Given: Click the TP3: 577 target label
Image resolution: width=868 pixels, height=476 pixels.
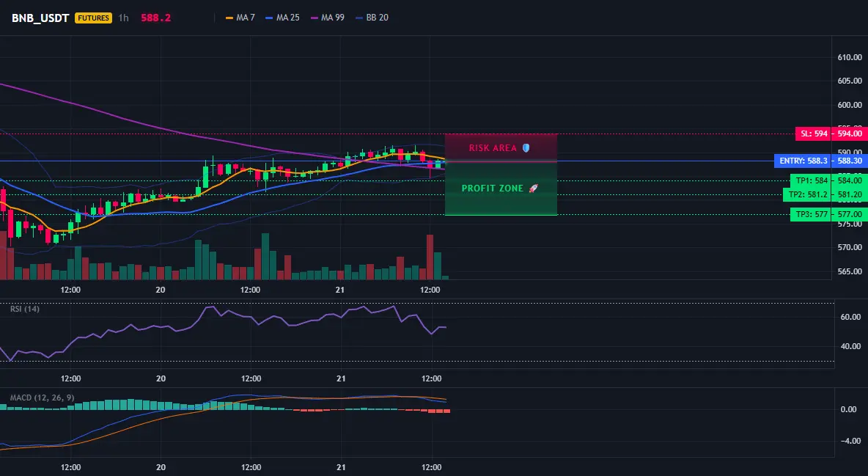Looking at the screenshot, I should [811, 214].
